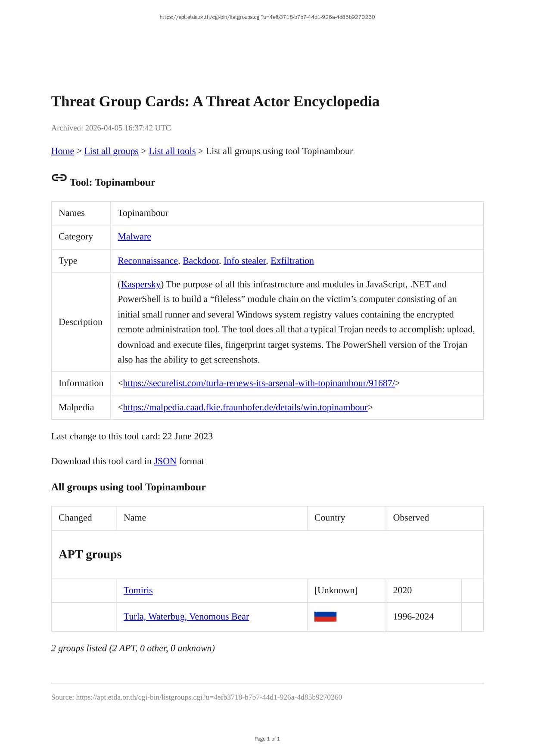Open Turla, Waterbug, Venomous Bear group
Image resolution: width=535 pixels, height=756 pixels.
click(x=186, y=617)
